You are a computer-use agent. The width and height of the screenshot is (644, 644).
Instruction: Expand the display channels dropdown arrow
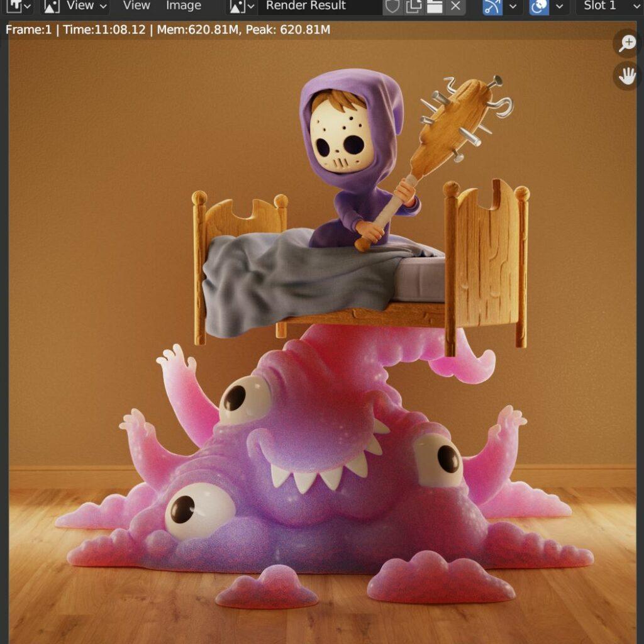tap(559, 6)
